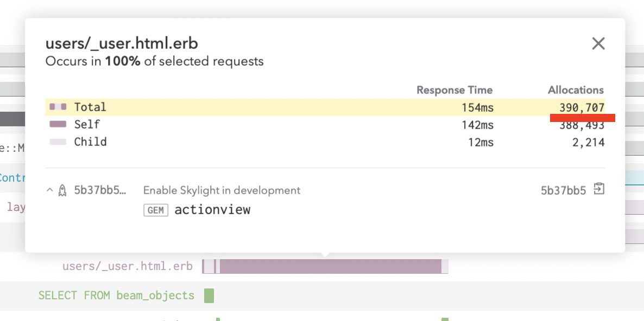
Task: Collapse the deploy details chevron
Action: coord(50,190)
